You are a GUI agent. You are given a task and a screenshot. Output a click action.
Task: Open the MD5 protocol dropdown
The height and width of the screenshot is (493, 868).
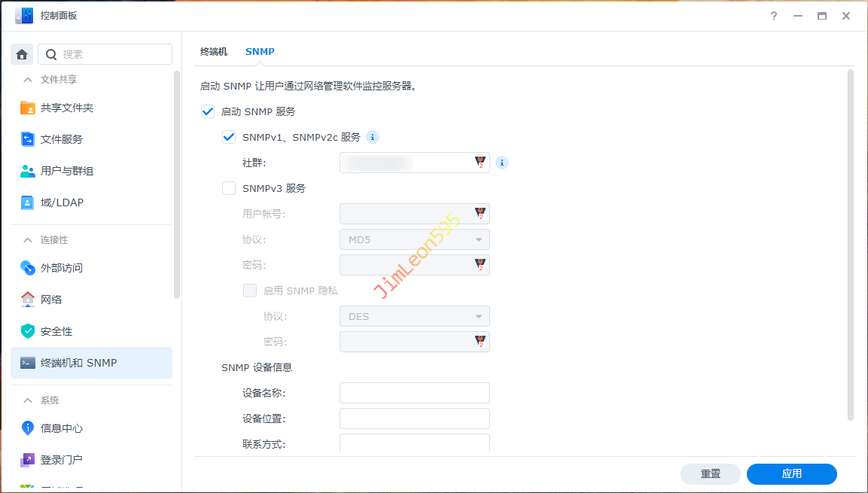point(414,239)
